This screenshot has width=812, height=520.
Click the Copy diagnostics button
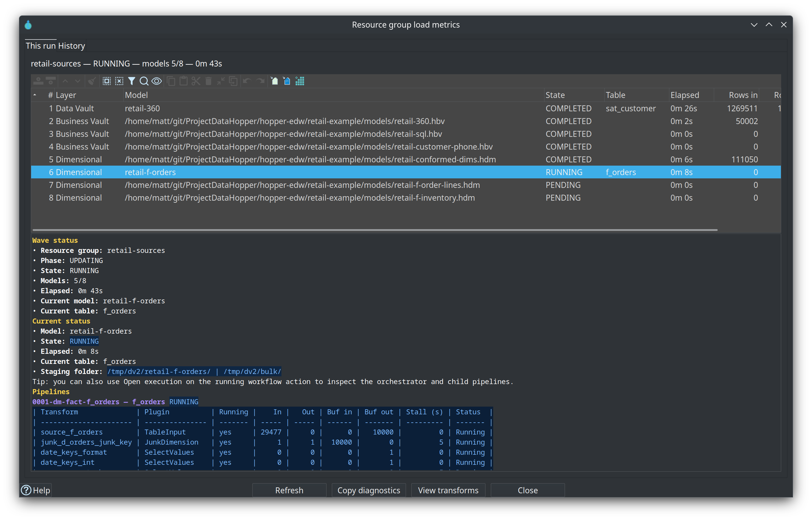pyautogui.click(x=369, y=490)
